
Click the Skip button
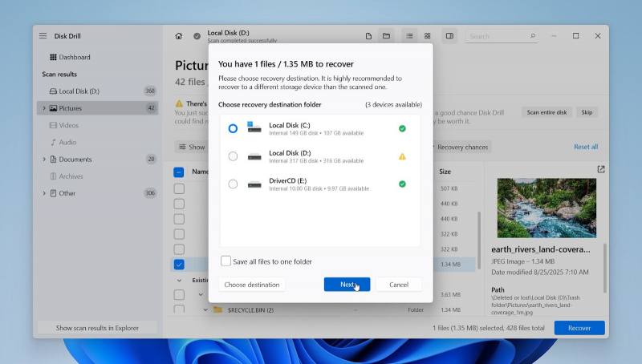point(587,112)
